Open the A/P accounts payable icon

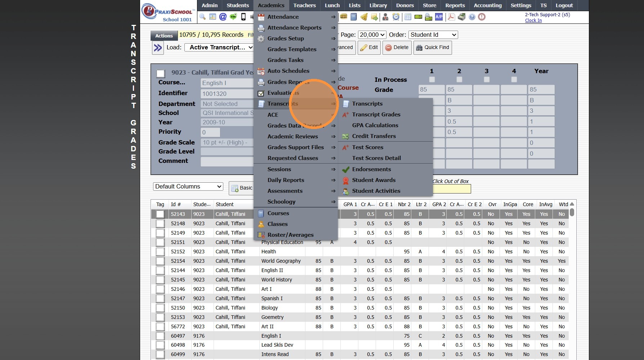tap(439, 17)
